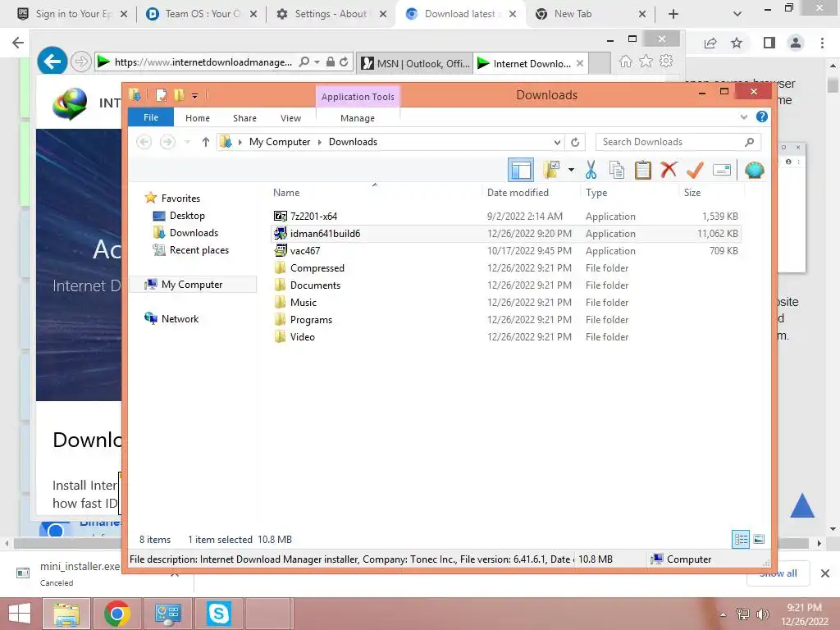Click the Application Tools contextual tab

point(358,97)
